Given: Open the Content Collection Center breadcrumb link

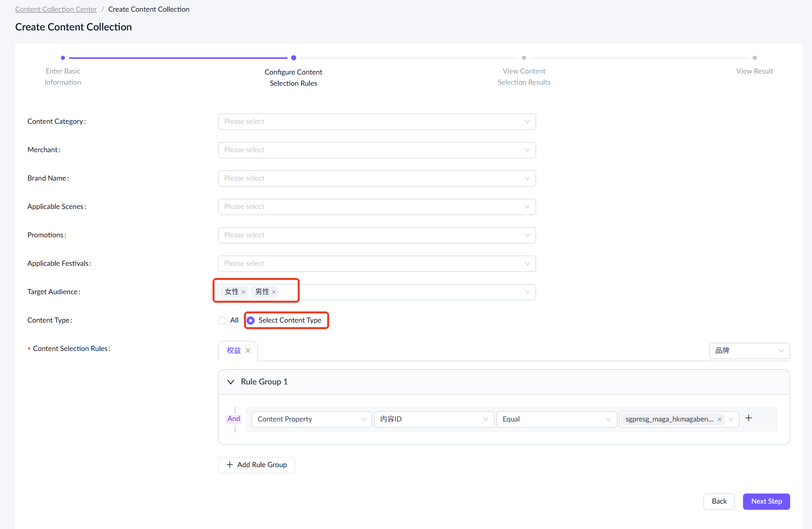Looking at the screenshot, I should click(56, 9).
